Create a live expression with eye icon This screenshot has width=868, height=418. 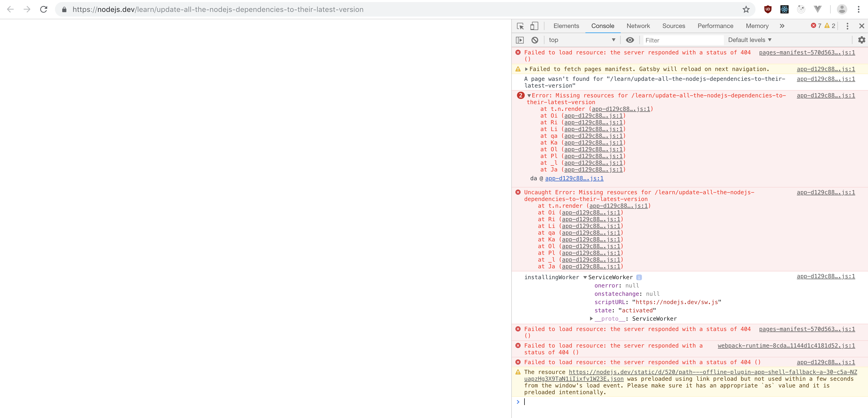coord(630,40)
